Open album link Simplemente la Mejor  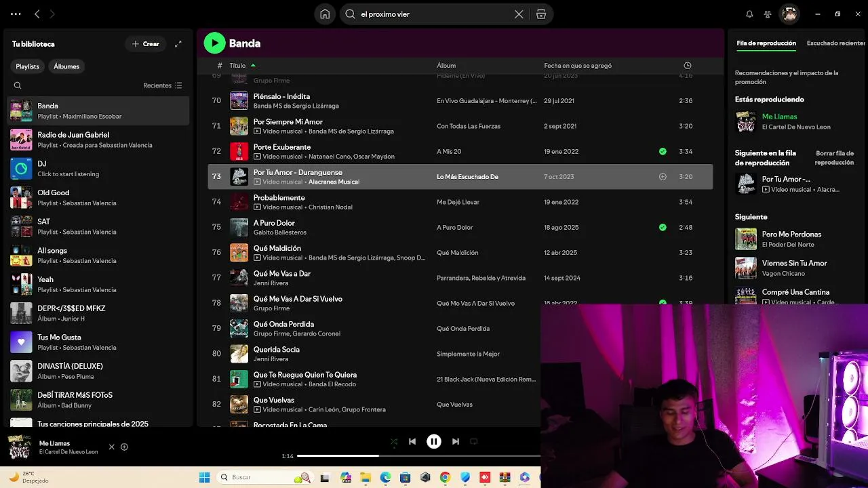point(468,354)
